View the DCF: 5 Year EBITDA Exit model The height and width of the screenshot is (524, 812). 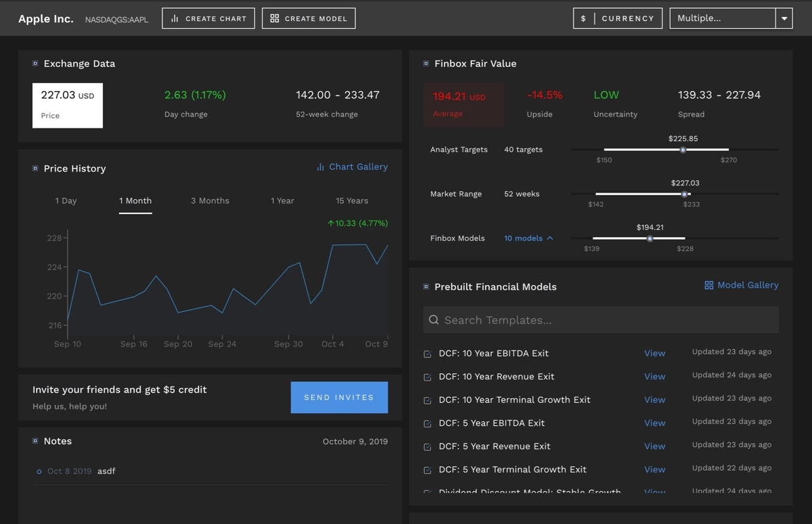(654, 423)
